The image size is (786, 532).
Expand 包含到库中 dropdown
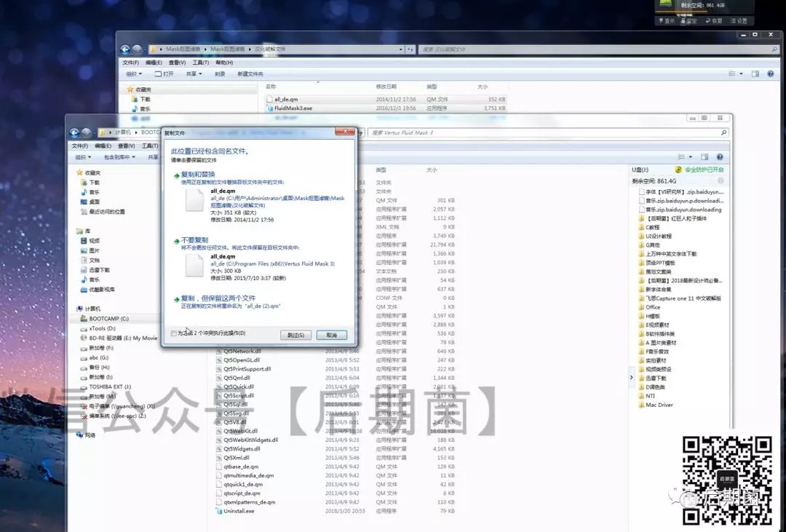[x=119, y=157]
